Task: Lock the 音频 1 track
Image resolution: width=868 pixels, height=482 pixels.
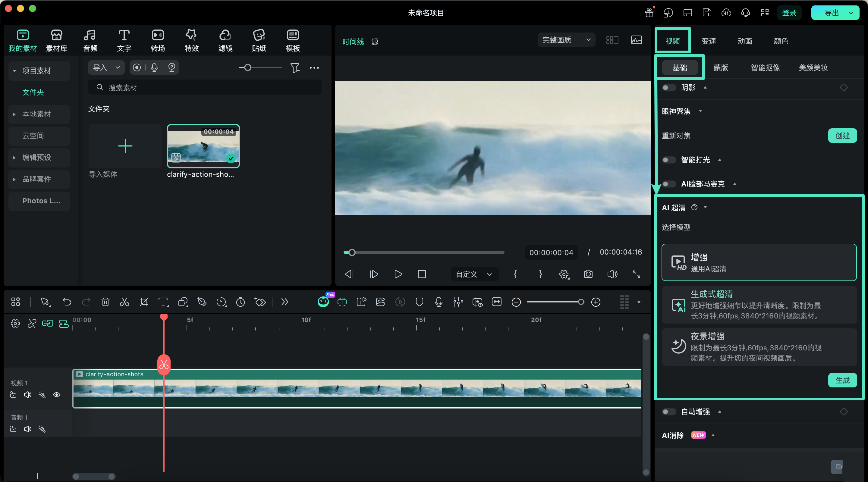Action: tap(13, 429)
